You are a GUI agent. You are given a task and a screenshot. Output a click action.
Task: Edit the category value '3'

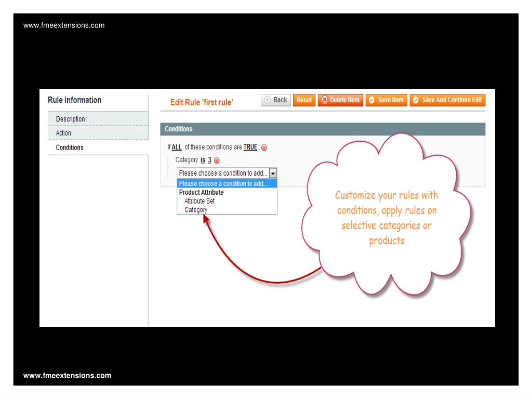point(210,160)
